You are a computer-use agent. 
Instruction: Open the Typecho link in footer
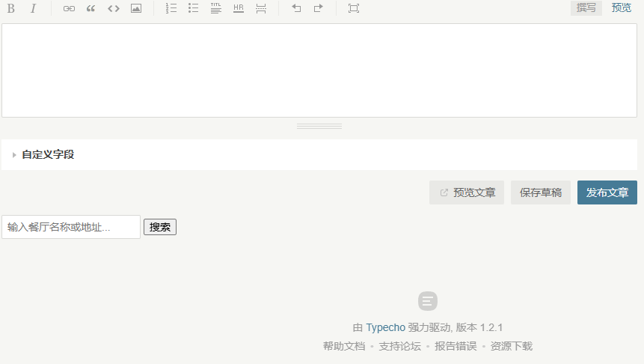coord(386,328)
